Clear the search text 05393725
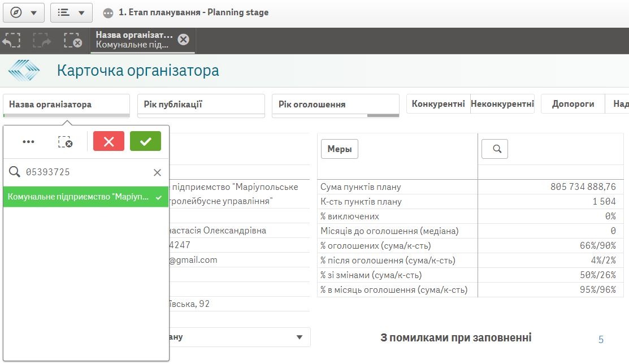The image size is (629, 364). pyautogui.click(x=157, y=172)
